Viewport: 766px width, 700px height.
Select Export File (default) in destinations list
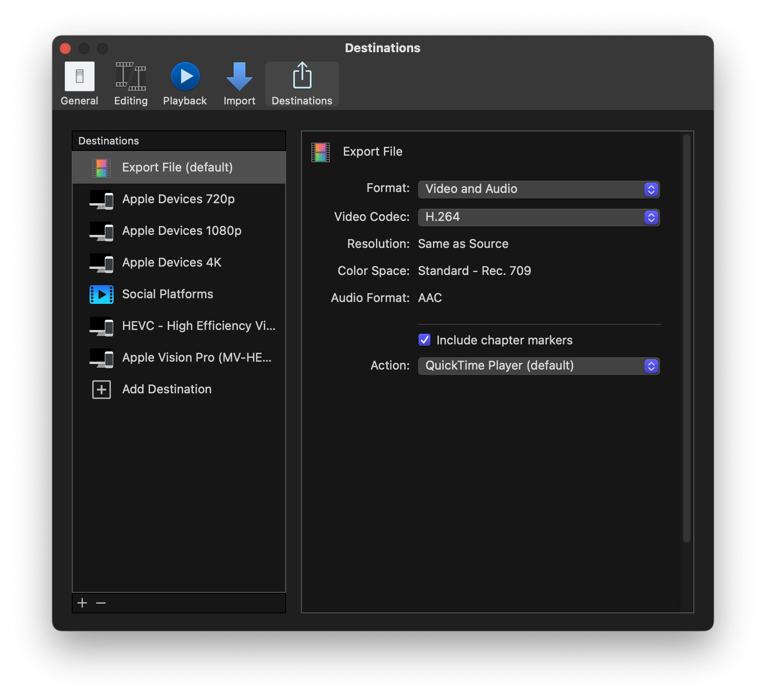click(179, 168)
